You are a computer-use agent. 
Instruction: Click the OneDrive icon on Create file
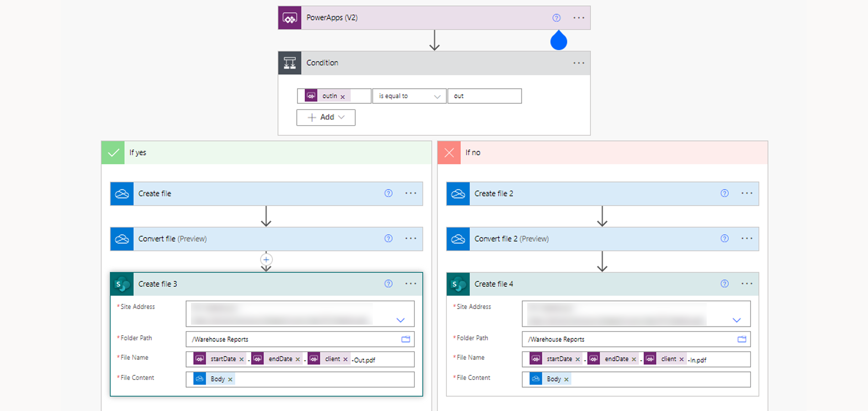(x=122, y=194)
